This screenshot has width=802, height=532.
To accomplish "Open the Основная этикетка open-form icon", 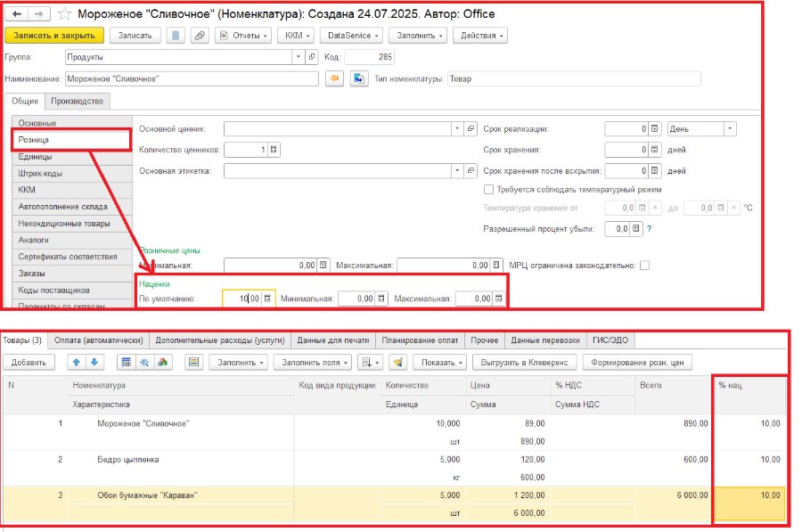I will point(471,171).
